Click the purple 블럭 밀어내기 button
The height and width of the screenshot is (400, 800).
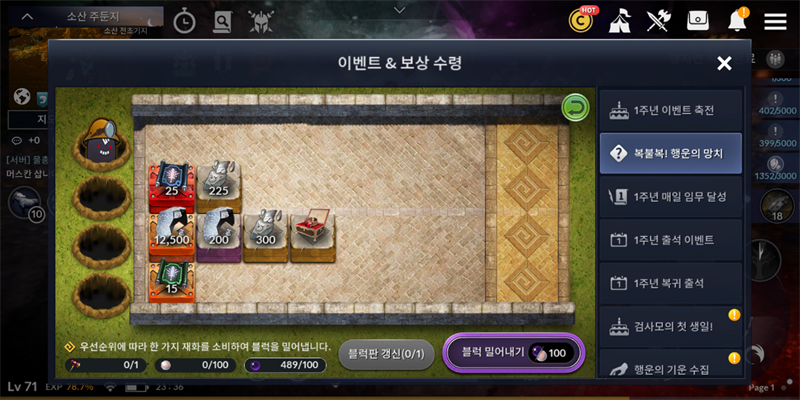[514, 353]
